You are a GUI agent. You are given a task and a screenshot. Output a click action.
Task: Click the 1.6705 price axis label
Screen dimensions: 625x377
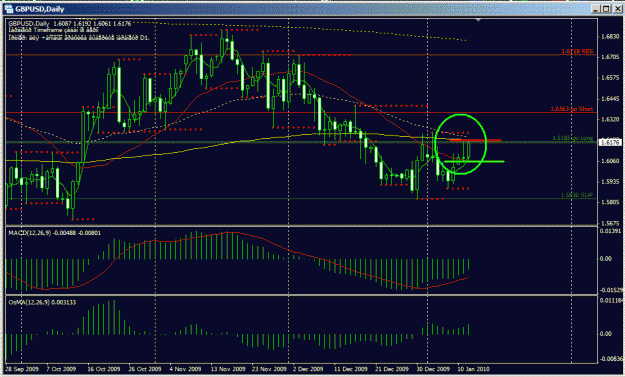[610, 57]
